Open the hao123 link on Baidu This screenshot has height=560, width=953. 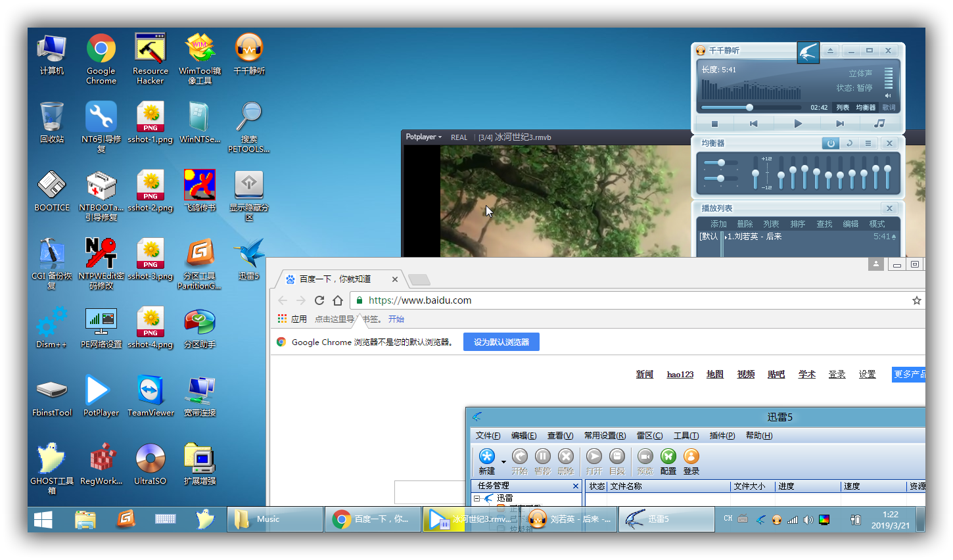tap(680, 374)
